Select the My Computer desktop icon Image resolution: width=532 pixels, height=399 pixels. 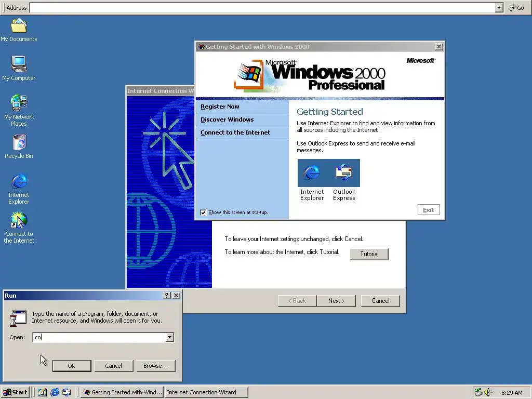click(19, 69)
